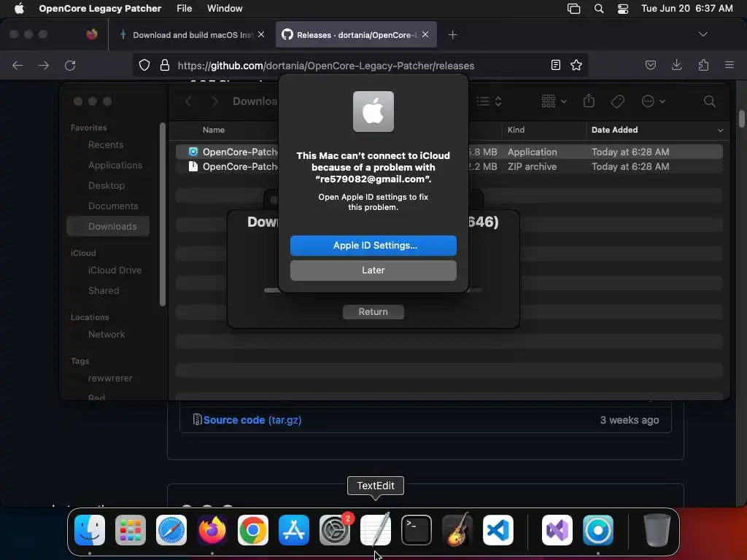Open a new Firefox tab
This screenshot has width=747, height=560.
coord(452,35)
